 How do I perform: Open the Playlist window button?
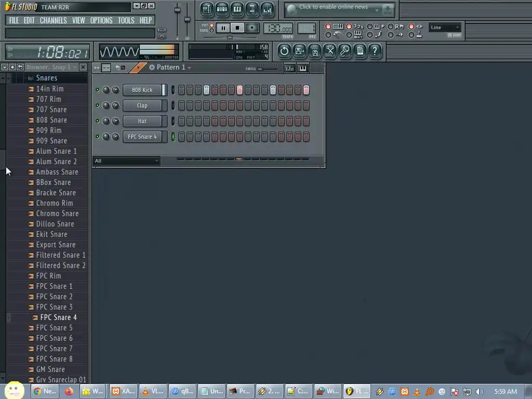(x=207, y=9)
